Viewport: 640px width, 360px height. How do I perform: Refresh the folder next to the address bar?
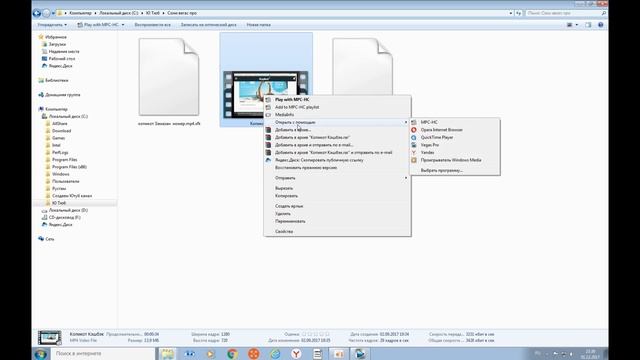click(518, 13)
